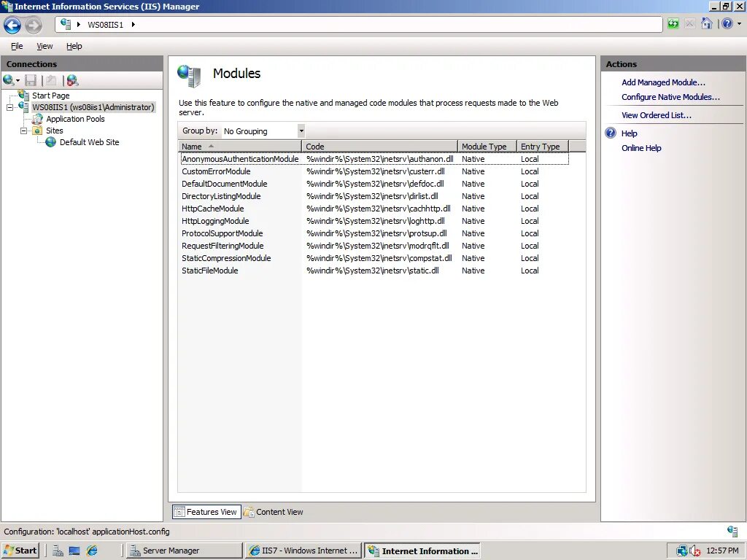This screenshot has width=747, height=560.
Task: Click Configure Native Modules link
Action: 670,97
